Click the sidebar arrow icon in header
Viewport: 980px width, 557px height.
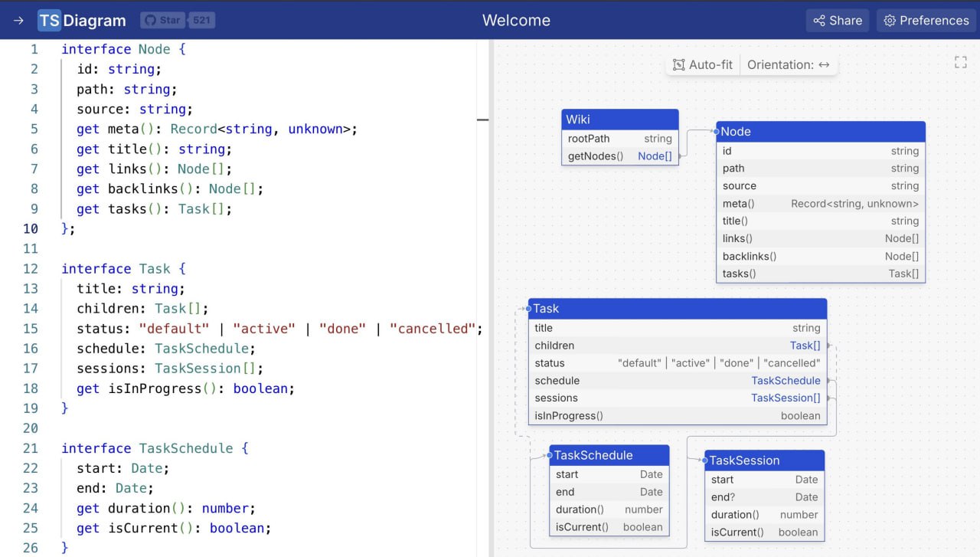(x=18, y=21)
